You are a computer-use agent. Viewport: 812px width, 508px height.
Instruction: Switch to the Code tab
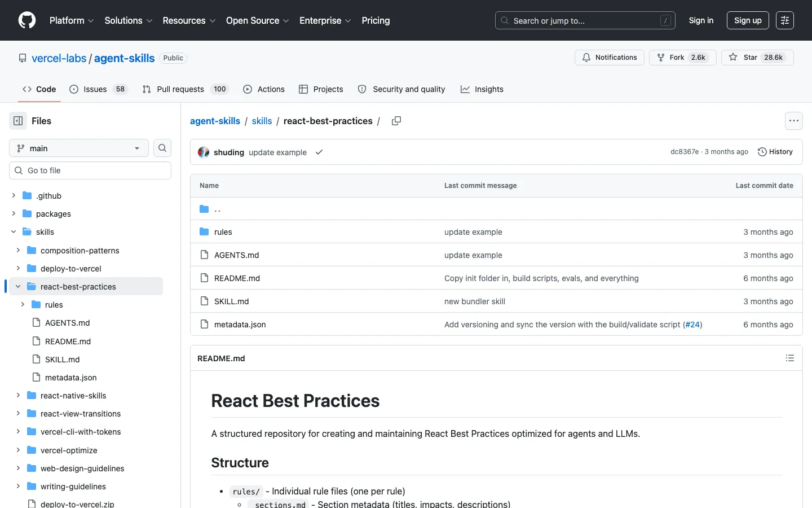(x=39, y=89)
